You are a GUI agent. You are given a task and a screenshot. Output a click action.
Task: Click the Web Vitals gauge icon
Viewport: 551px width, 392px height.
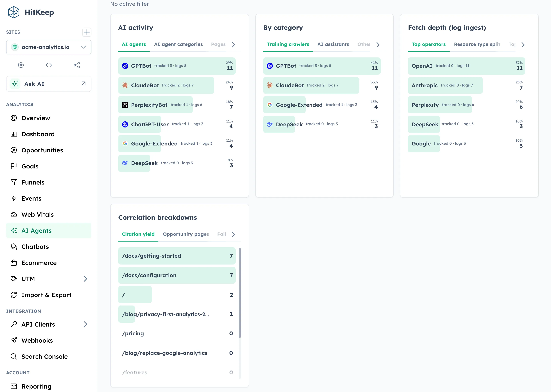pos(14,214)
